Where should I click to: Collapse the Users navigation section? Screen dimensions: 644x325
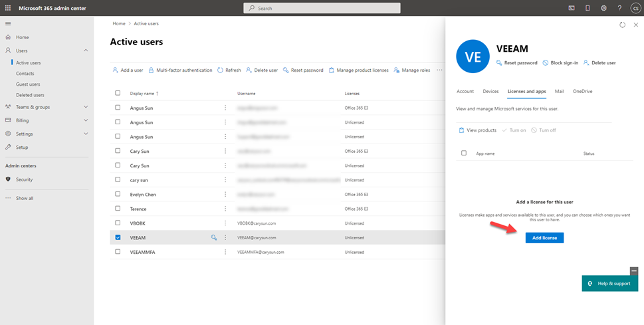[x=86, y=51]
